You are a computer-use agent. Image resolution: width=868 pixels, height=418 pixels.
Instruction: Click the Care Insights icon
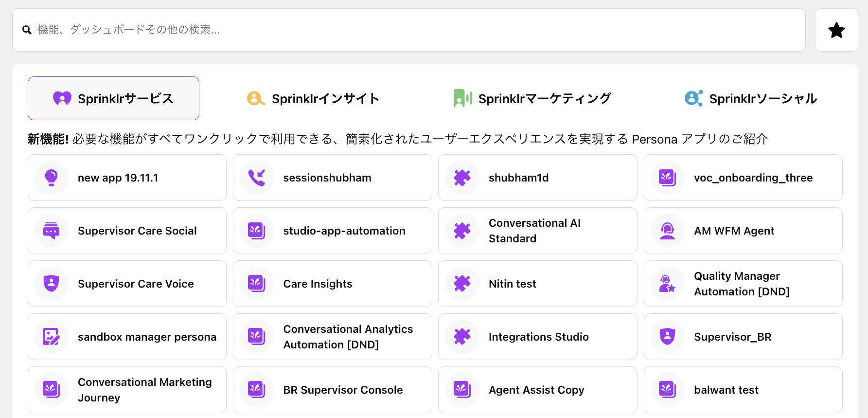pyautogui.click(x=257, y=284)
